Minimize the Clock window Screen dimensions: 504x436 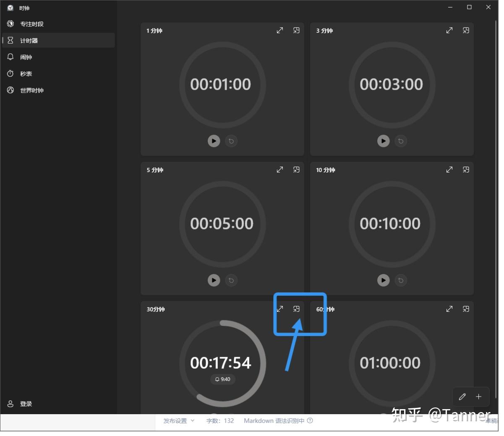(x=450, y=7)
